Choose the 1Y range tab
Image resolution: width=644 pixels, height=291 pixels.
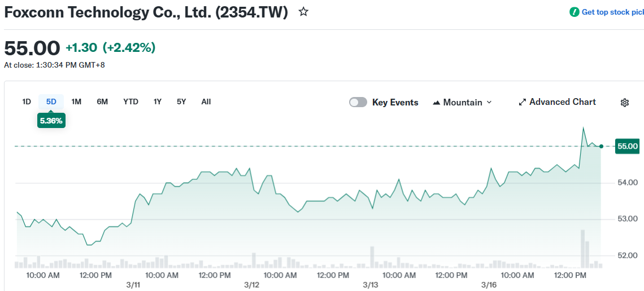pos(157,102)
